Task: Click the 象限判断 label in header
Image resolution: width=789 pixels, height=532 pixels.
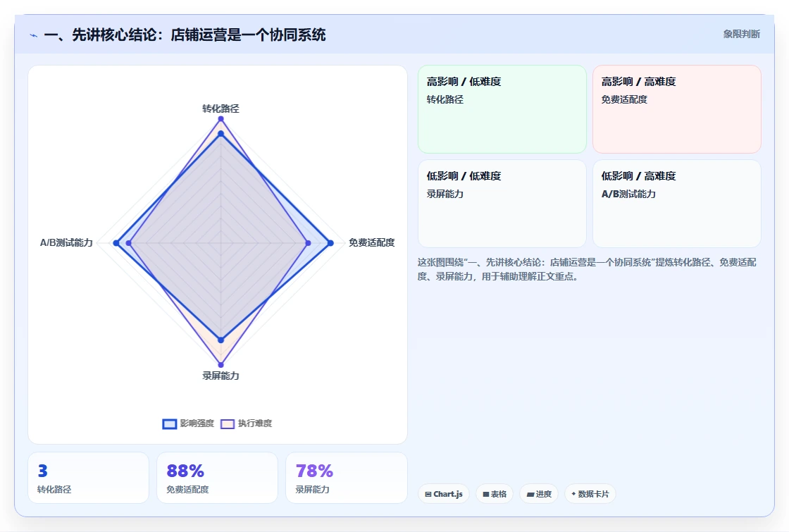Action: pos(741,35)
